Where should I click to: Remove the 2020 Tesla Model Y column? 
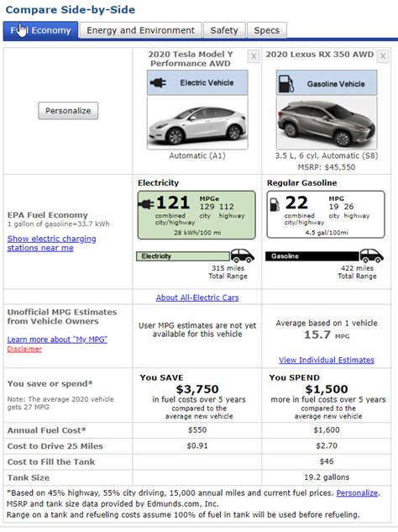(x=254, y=56)
